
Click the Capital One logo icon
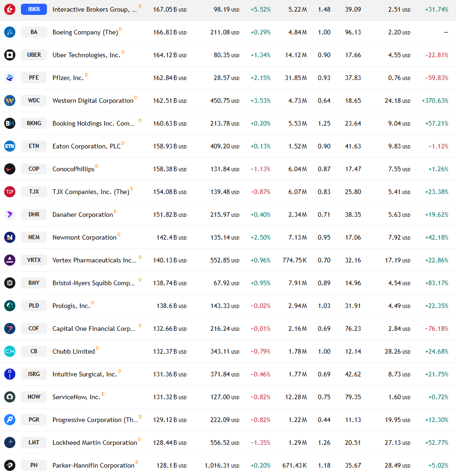point(10,329)
